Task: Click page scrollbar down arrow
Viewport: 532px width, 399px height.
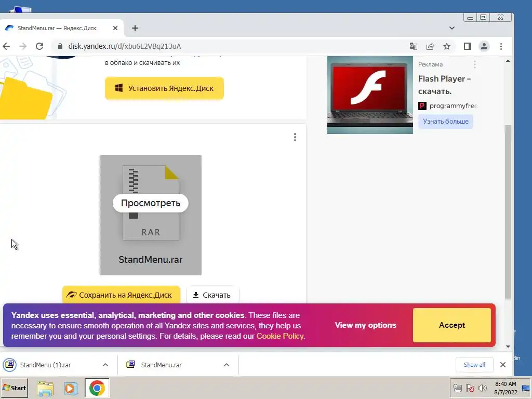Action: pyautogui.click(x=508, y=347)
